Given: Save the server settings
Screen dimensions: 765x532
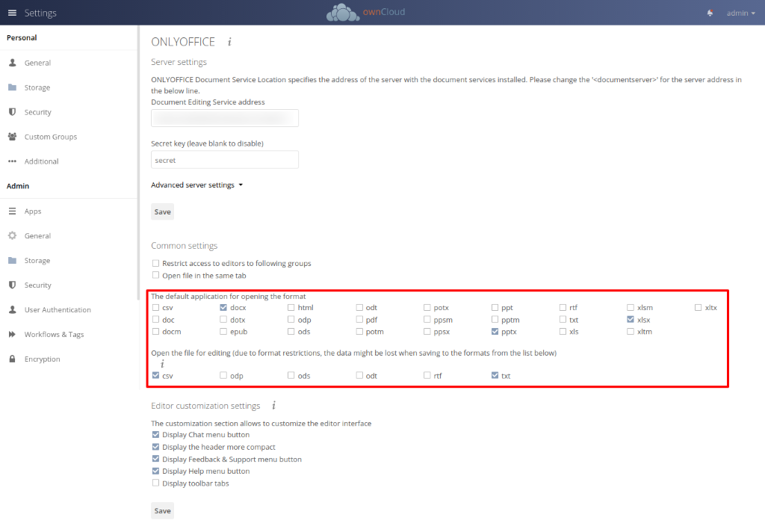Looking at the screenshot, I should pos(162,211).
